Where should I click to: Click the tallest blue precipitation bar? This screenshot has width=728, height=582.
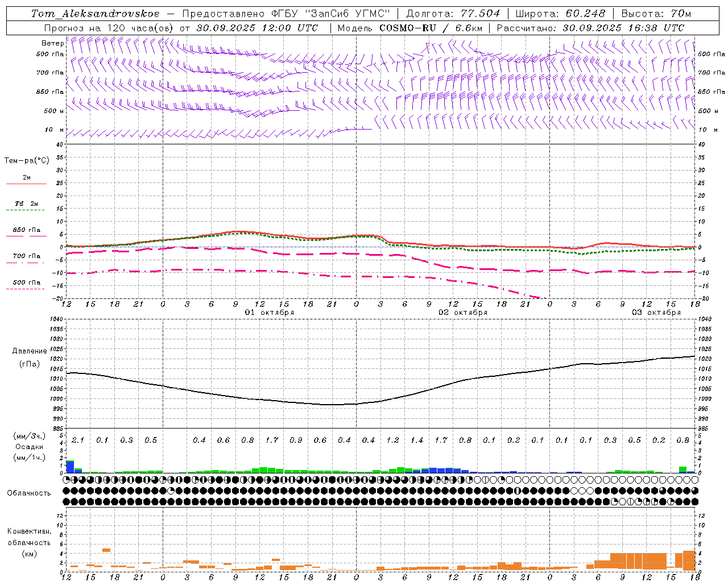pos(70,467)
